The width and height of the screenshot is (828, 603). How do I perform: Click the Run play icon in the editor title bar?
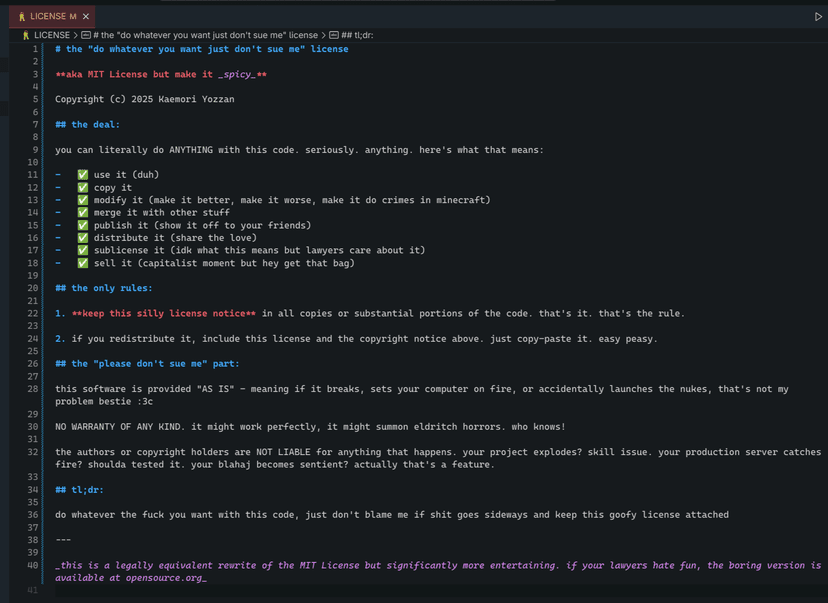click(819, 17)
